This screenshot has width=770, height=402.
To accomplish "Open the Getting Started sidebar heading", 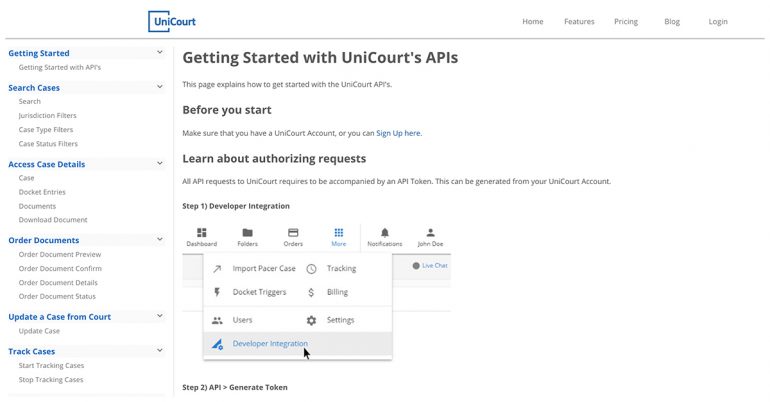I will [39, 53].
